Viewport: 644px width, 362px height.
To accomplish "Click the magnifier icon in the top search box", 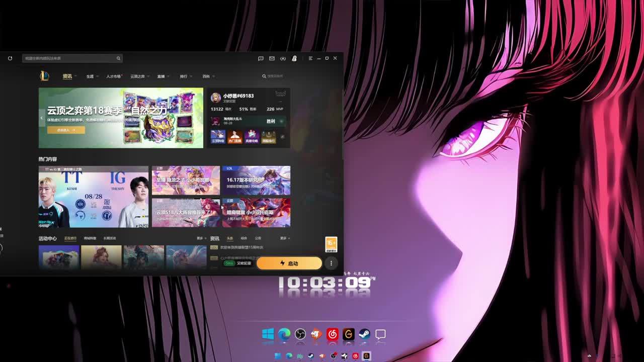I will 118,58.
